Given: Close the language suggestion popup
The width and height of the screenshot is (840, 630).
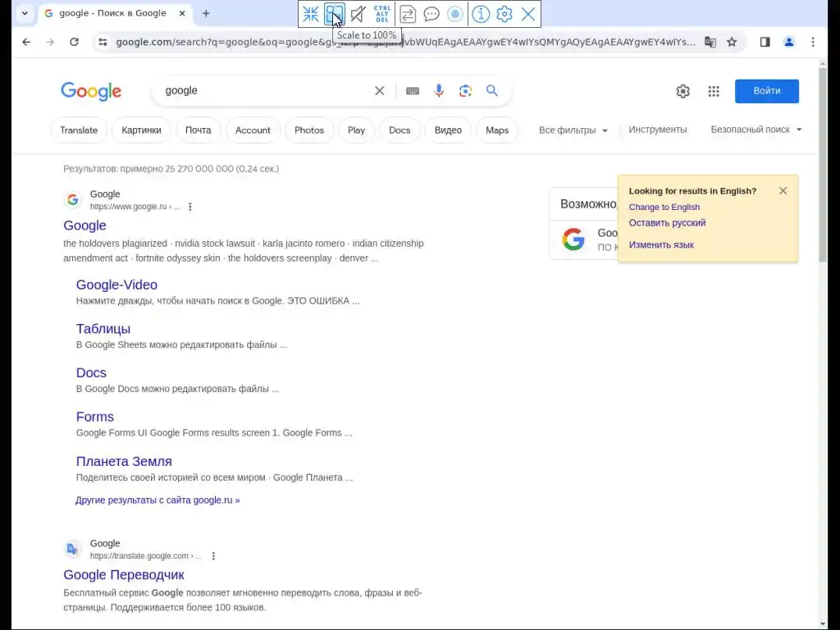Looking at the screenshot, I should [x=783, y=190].
